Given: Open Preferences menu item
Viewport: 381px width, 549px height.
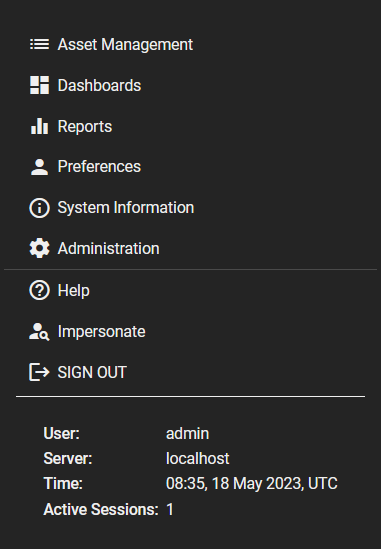Looking at the screenshot, I should pos(99,167).
